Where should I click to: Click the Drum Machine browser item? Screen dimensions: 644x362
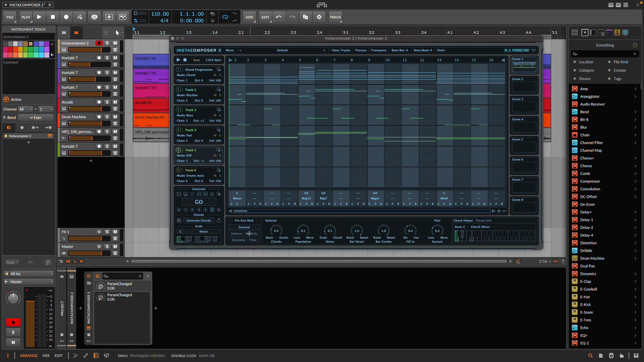pyautogui.click(x=592, y=258)
